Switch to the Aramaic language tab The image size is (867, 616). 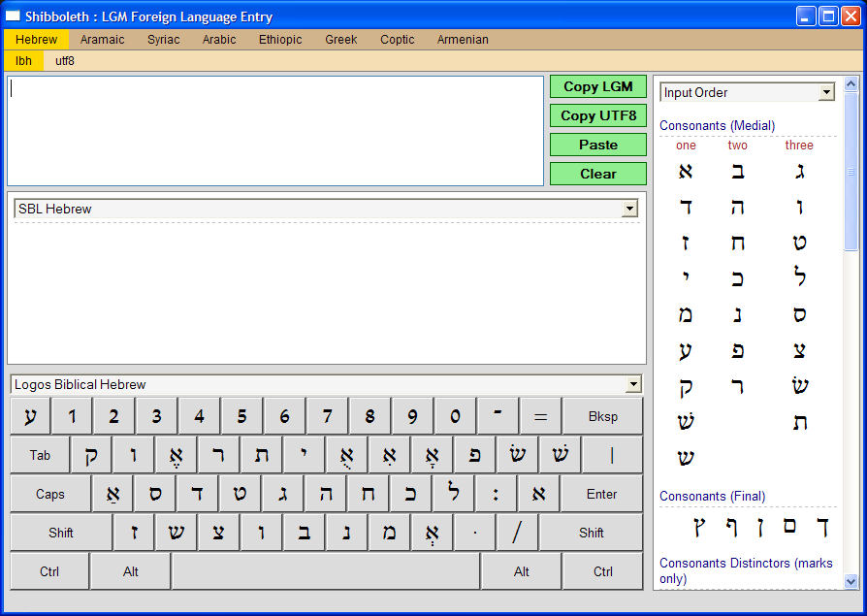pyautogui.click(x=102, y=39)
